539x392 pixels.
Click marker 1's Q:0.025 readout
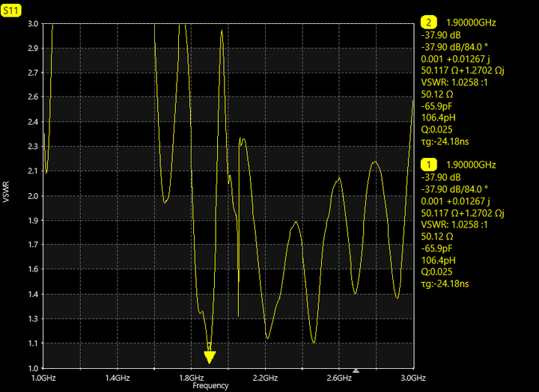[437, 272]
